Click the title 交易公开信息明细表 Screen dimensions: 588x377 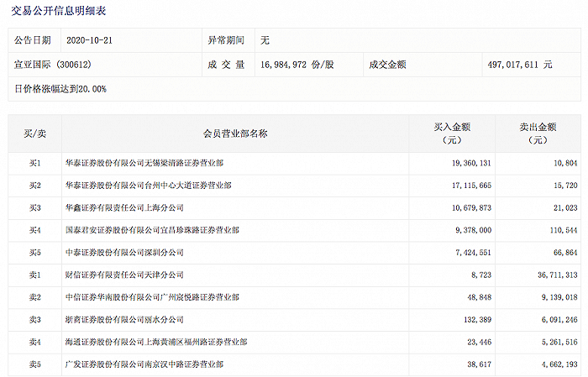click(x=59, y=11)
